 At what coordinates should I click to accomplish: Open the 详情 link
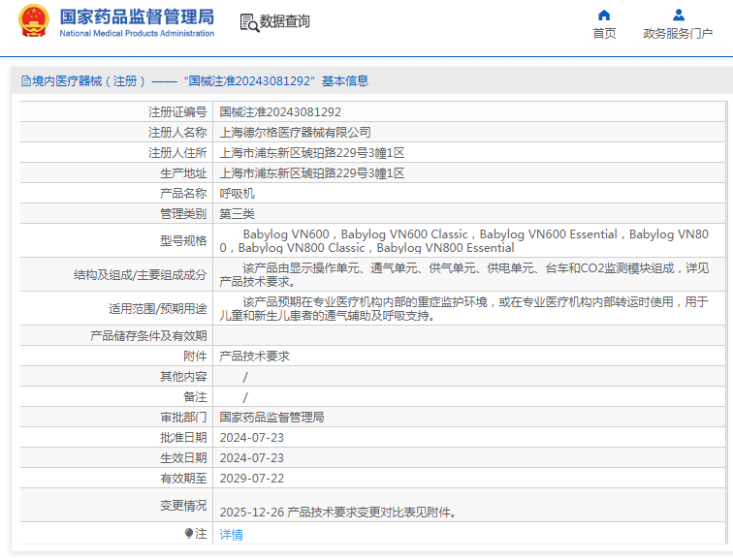(231, 535)
